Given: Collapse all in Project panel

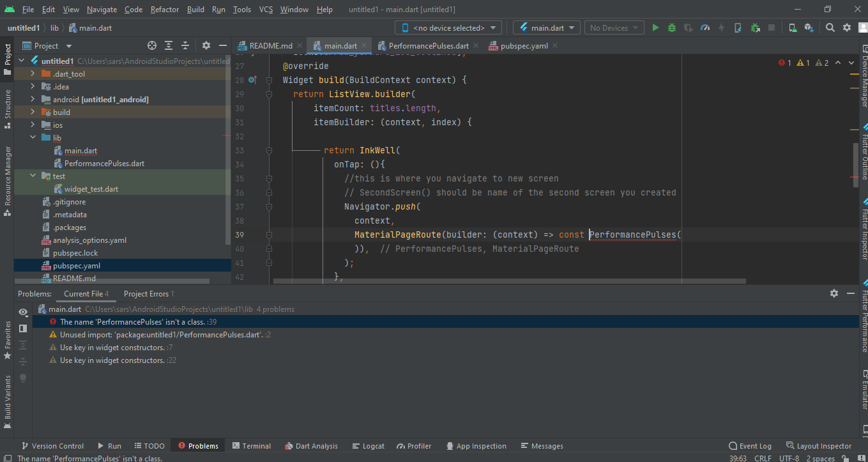Looking at the screenshot, I should coord(185,45).
